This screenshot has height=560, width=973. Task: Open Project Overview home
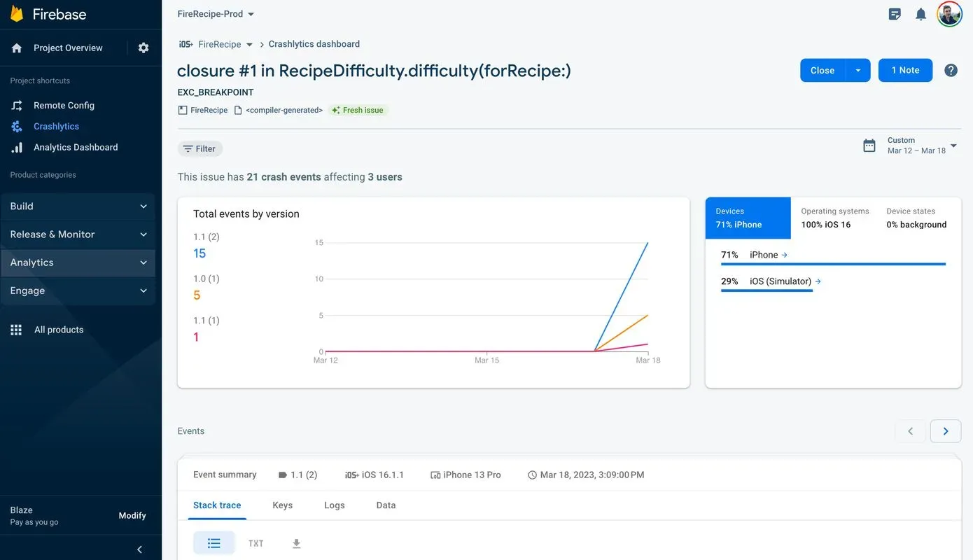point(57,48)
